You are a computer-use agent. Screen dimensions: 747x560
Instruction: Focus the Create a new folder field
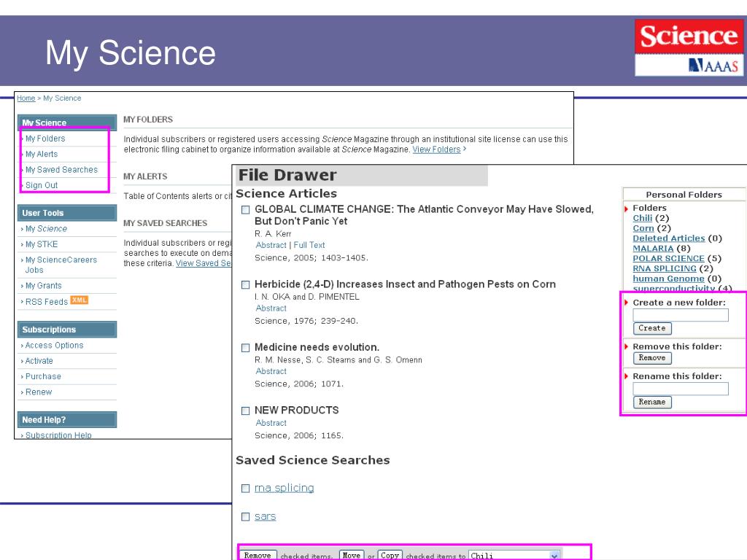(681, 315)
